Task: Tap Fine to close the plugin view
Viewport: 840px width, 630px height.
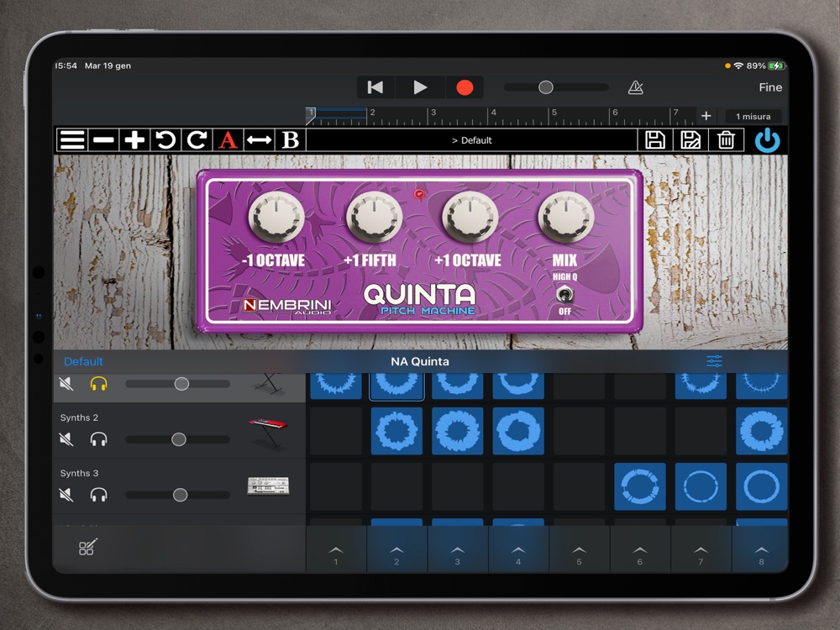Action: click(770, 87)
